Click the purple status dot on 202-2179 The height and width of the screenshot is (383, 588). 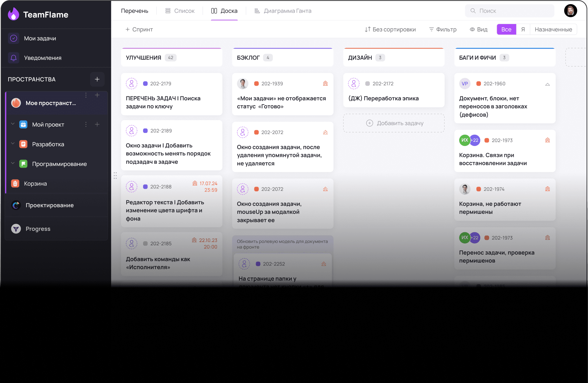[x=145, y=84]
